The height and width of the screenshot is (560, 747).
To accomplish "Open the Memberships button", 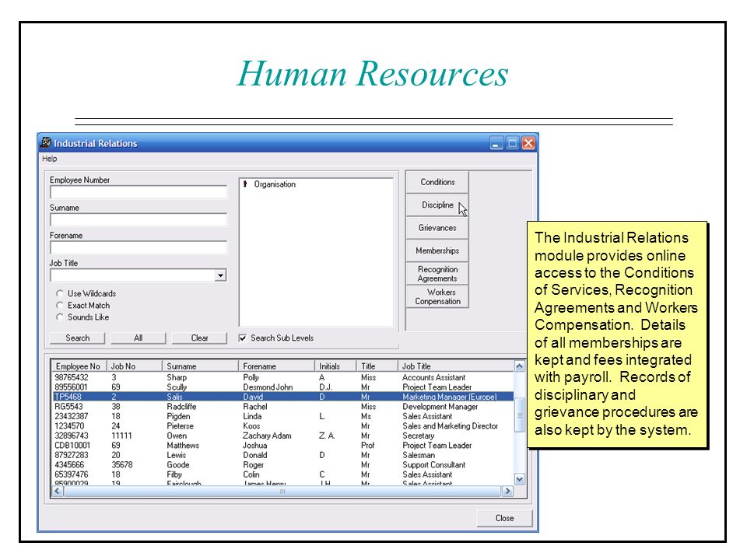I will coord(437,250).
